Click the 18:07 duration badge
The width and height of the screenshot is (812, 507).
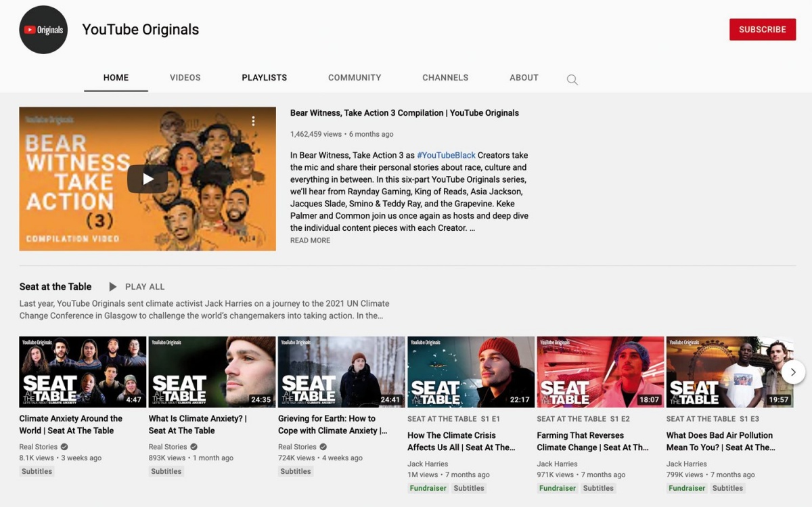click(x=650, y=399)
